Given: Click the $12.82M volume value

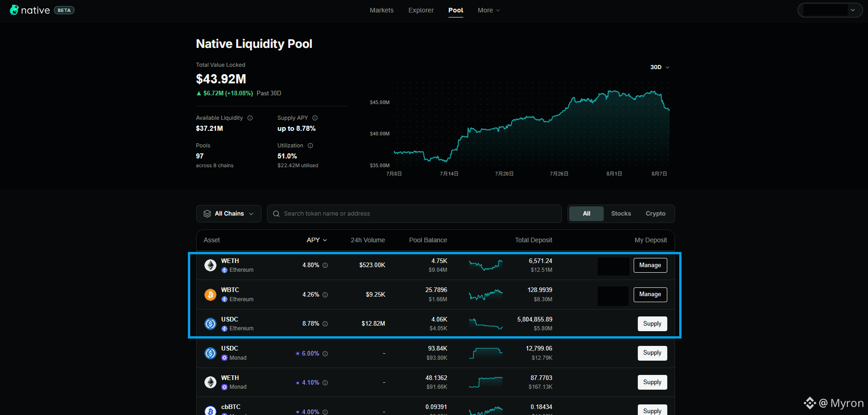Looking at the screenshot, I should (x=373, y=324).
